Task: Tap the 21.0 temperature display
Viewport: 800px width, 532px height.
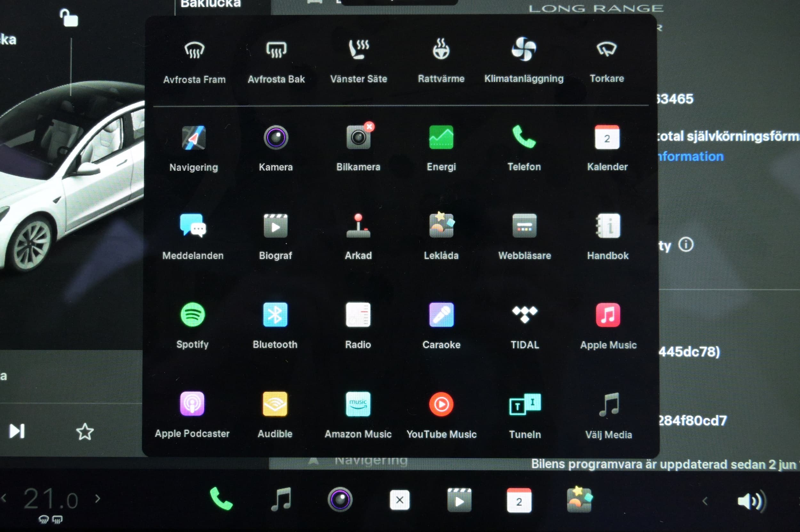Action: (51, 499)
